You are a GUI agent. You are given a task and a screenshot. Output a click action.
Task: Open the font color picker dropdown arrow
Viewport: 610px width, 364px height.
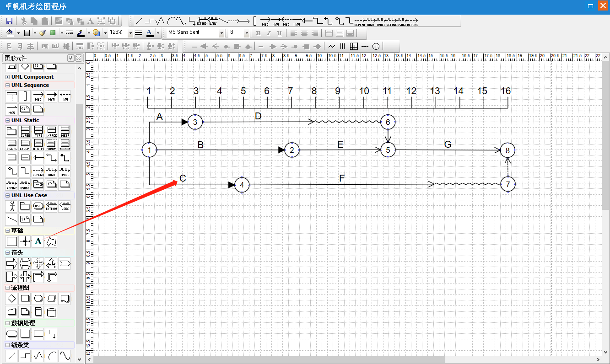point(158,33)
